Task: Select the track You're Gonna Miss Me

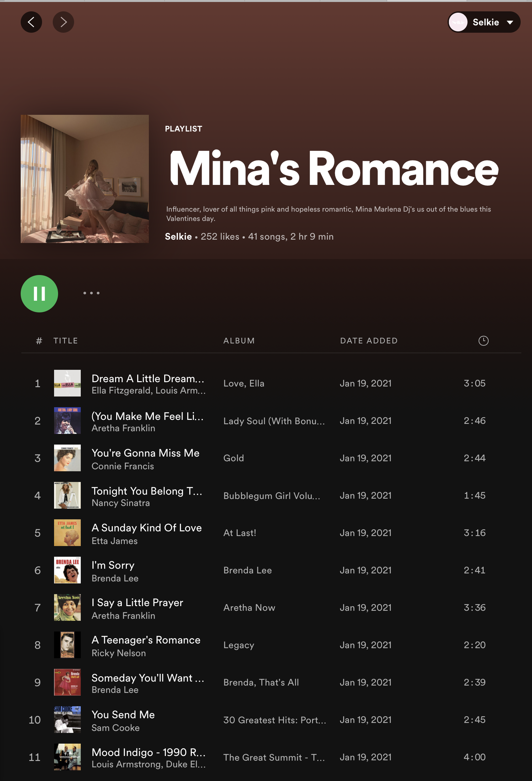Action: [x=145, y=453]
